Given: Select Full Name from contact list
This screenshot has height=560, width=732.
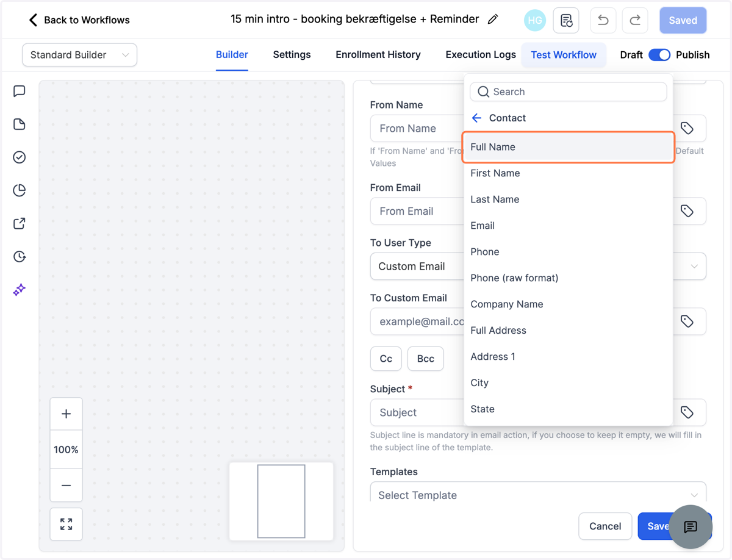Looking at the screenshot, I should tap(569, 147).
